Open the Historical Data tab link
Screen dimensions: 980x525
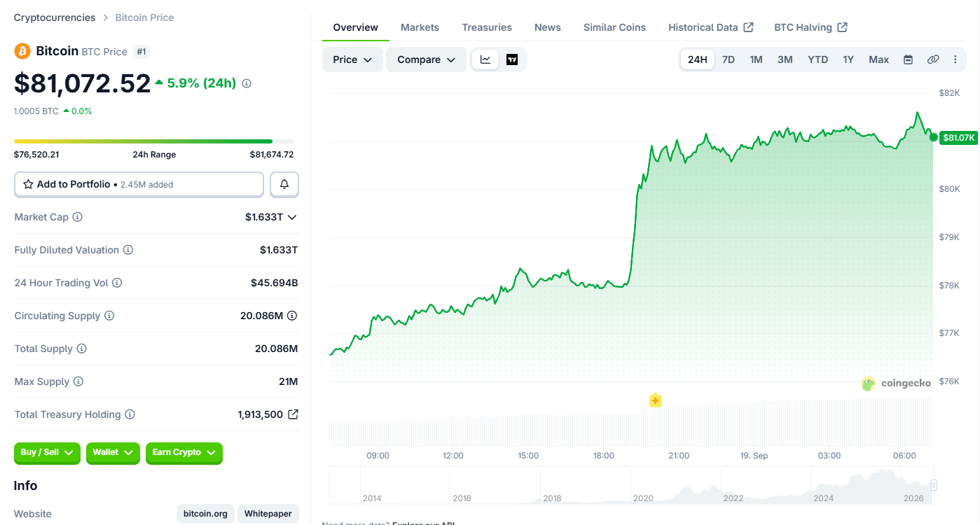711,27
